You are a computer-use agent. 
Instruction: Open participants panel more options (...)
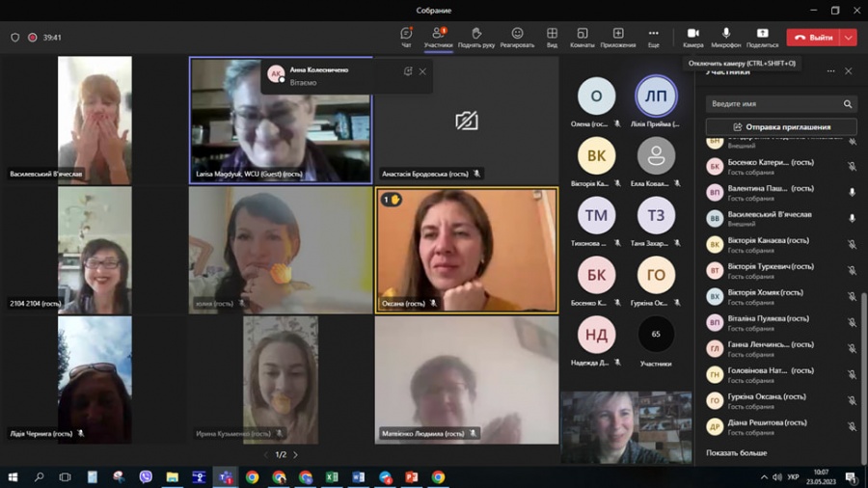830,71
